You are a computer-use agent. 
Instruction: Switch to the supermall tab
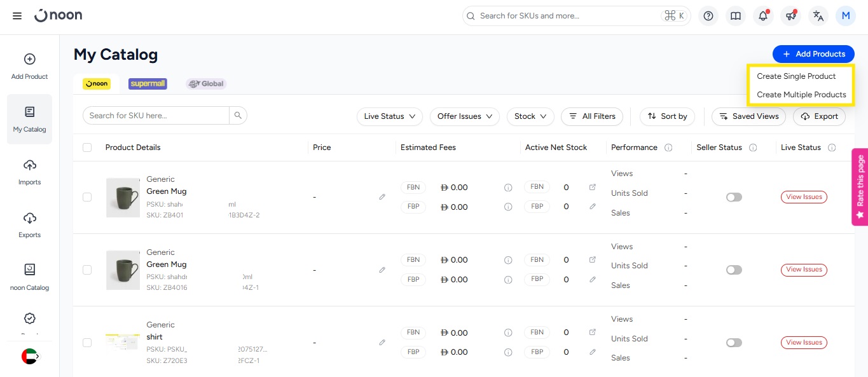148,84
